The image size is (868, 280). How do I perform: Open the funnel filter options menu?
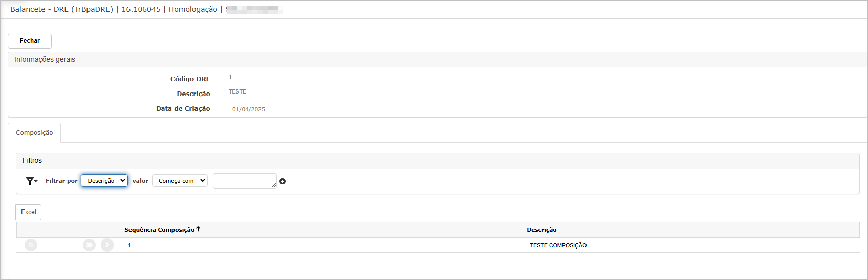(x=32, y=181)
